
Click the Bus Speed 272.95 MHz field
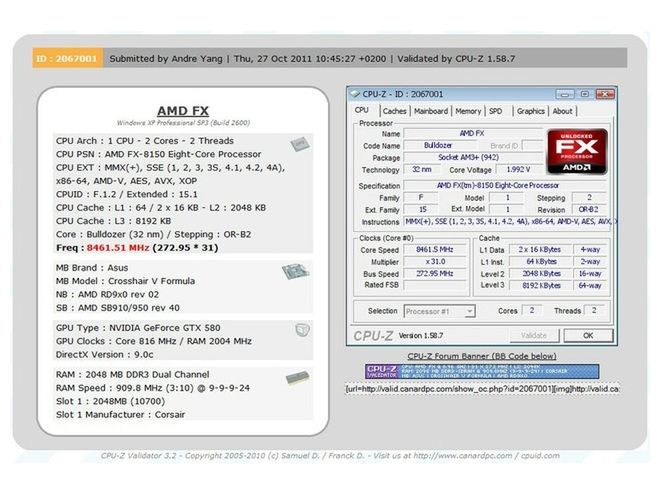point(435,274)
